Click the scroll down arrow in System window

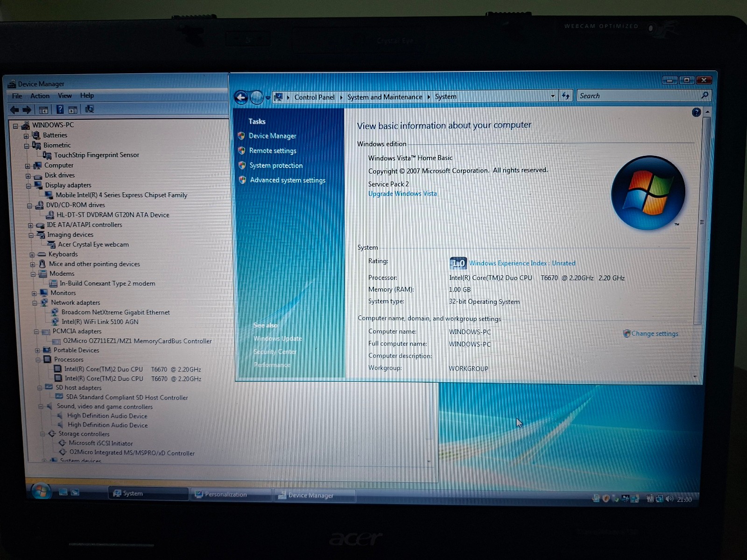[x=695, y=376]
